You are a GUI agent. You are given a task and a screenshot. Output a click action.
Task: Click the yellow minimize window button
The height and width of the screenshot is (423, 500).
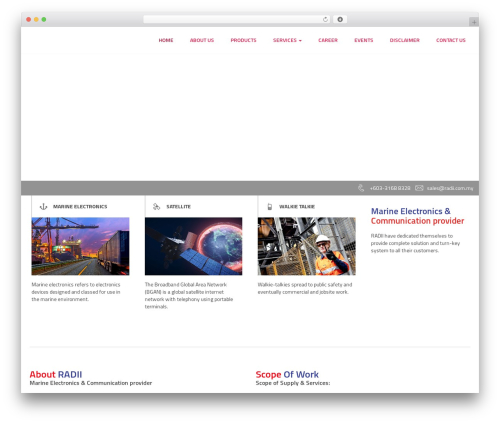click(x=36, y=19)
